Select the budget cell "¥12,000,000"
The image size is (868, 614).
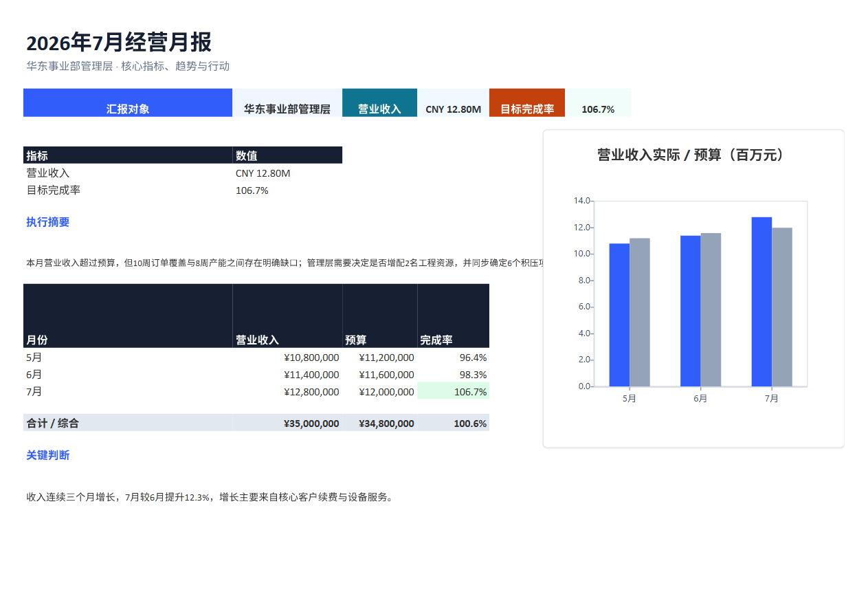pyautogui.click(x=379, y=392)
